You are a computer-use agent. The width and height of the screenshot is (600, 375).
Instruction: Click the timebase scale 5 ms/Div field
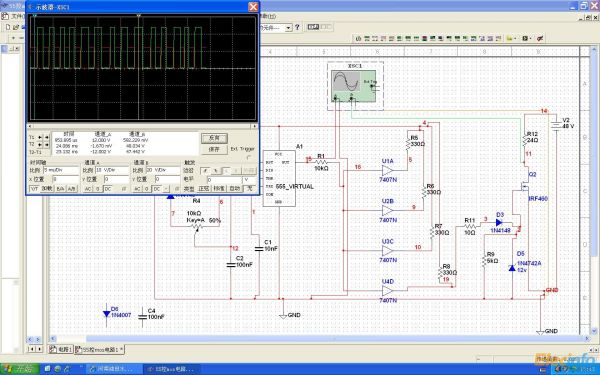[61, 170]
